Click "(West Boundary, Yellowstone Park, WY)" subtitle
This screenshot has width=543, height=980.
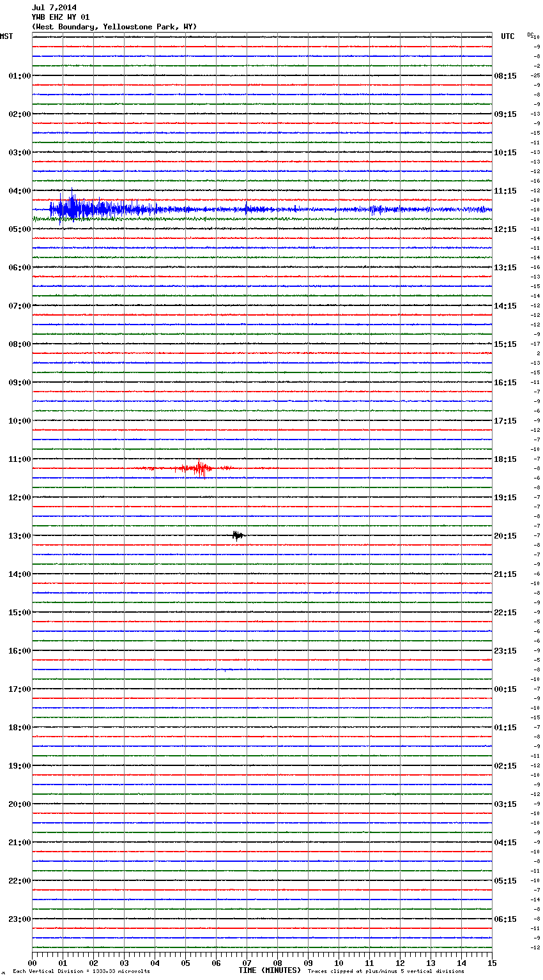(x=114, y=27)
